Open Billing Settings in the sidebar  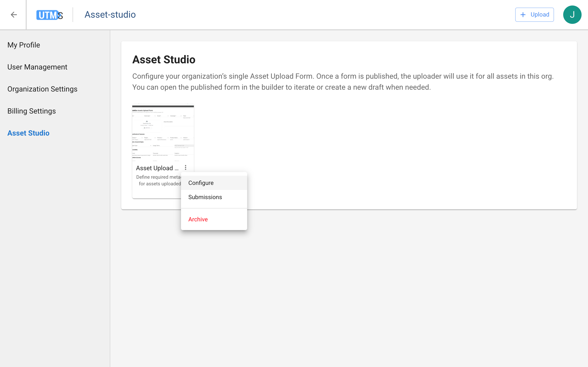point(32,111)
